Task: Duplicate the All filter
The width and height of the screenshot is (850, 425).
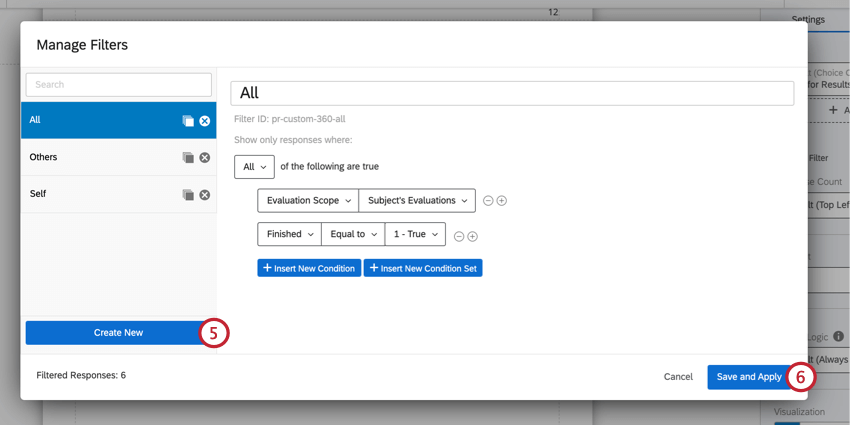Action: pos(188,121)
